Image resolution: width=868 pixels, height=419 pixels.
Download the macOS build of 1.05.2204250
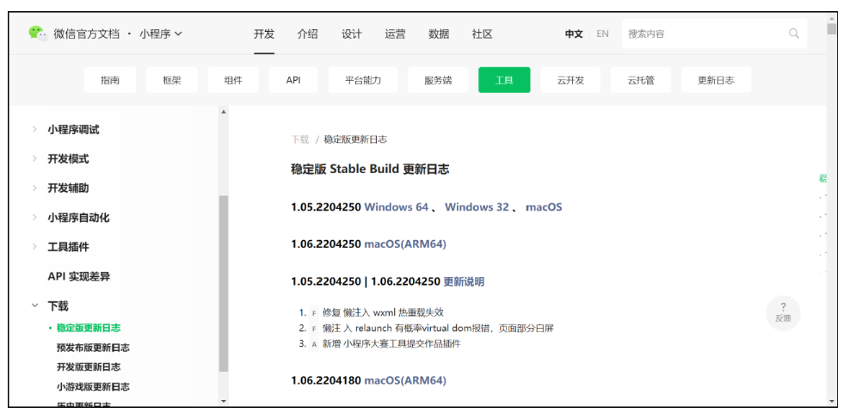[544, 207]
